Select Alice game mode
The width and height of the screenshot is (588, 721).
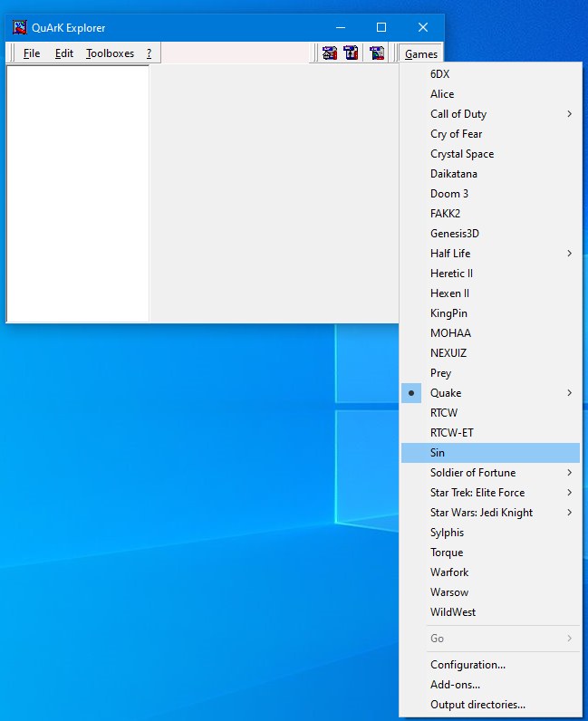(x=490, y=94)
